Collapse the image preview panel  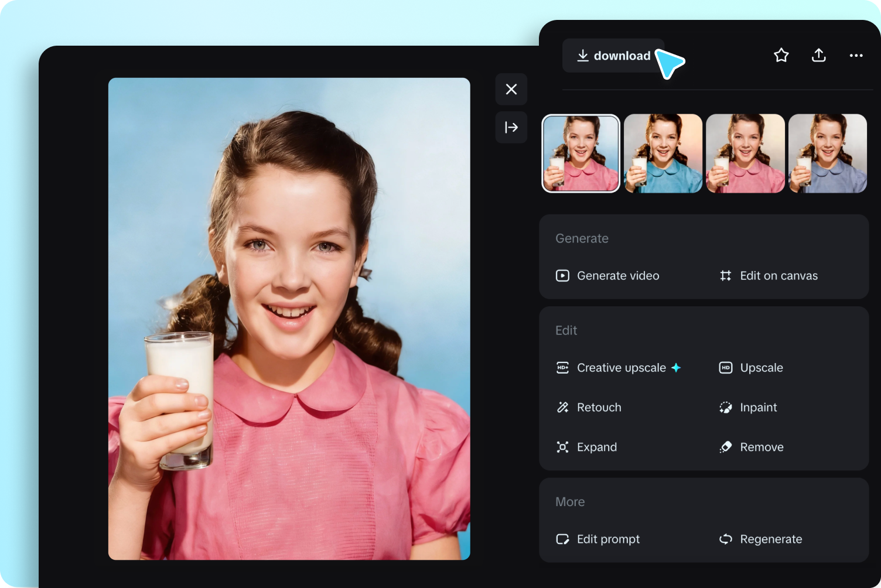(511, 127)
